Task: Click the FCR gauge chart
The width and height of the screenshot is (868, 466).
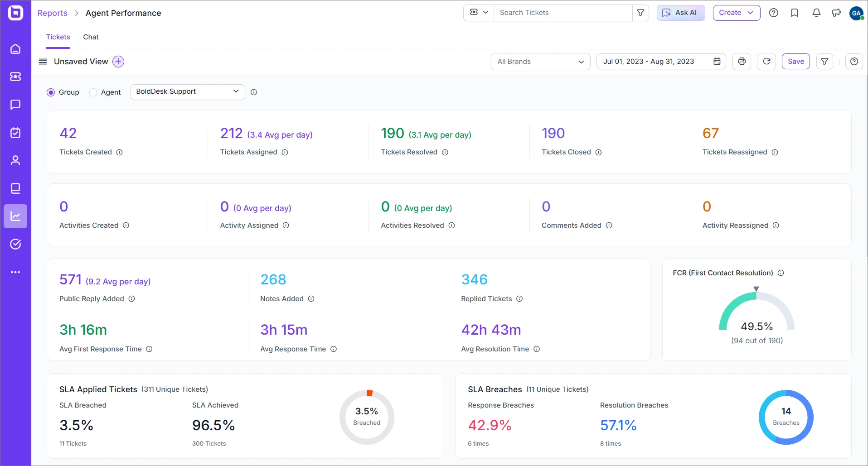Action: click(x=756, y=311)
